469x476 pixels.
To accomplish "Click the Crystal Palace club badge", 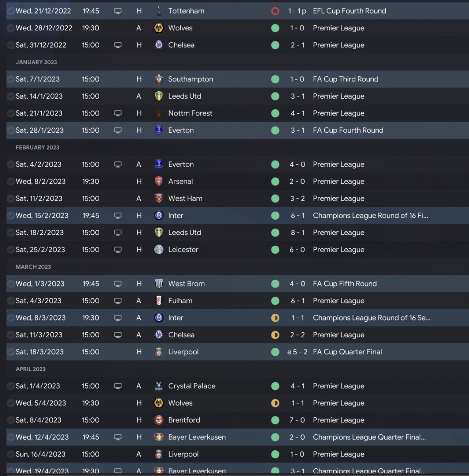I will (159, 386).
